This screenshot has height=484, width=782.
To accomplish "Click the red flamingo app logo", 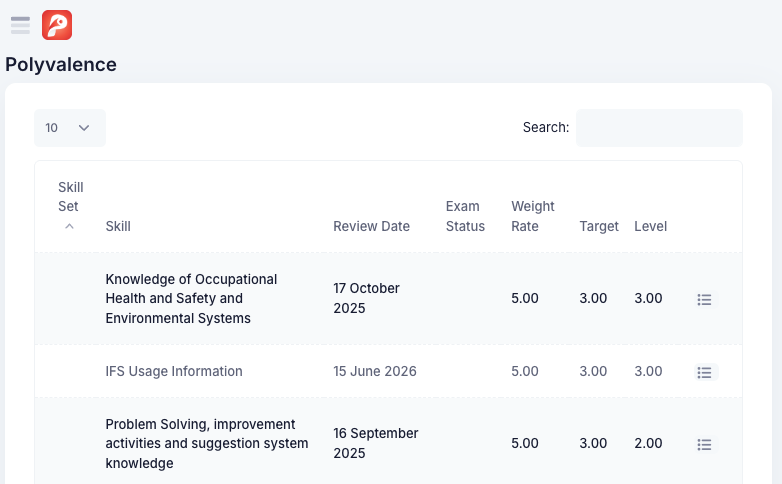I will pos(57,25).
